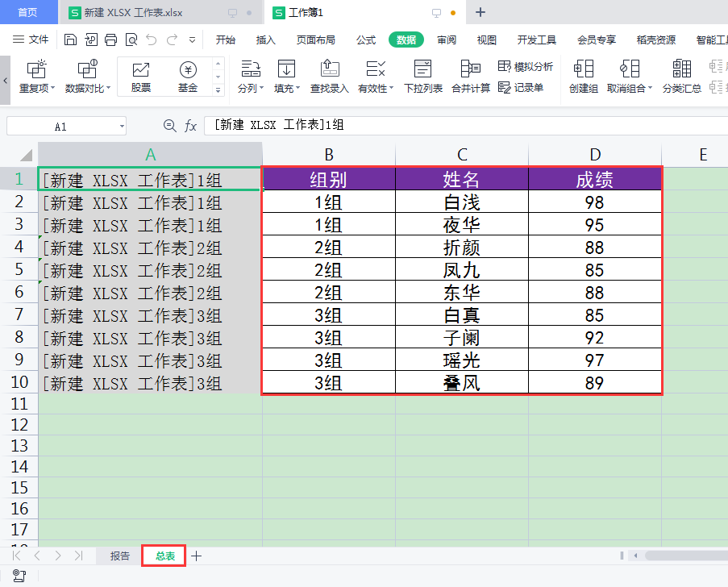Insert a 下拉列表 dropdown list
Screen dimensions: 728x587
point(423,76)
